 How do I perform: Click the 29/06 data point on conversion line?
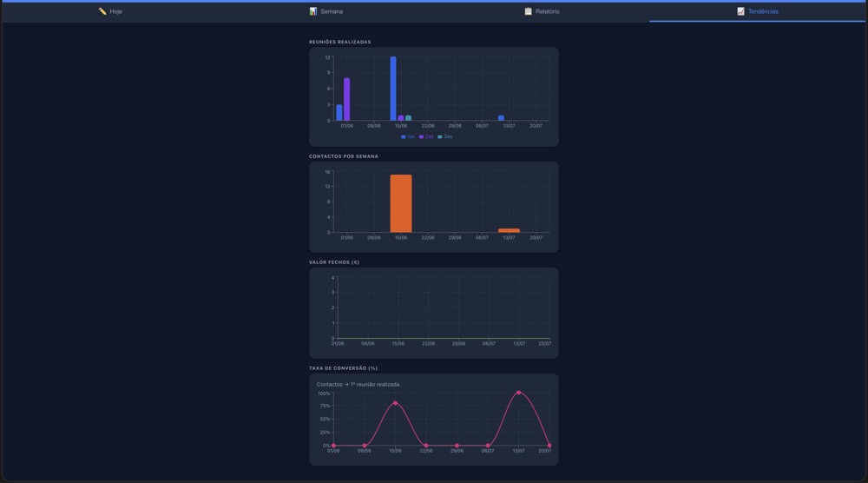pos(457,446)
